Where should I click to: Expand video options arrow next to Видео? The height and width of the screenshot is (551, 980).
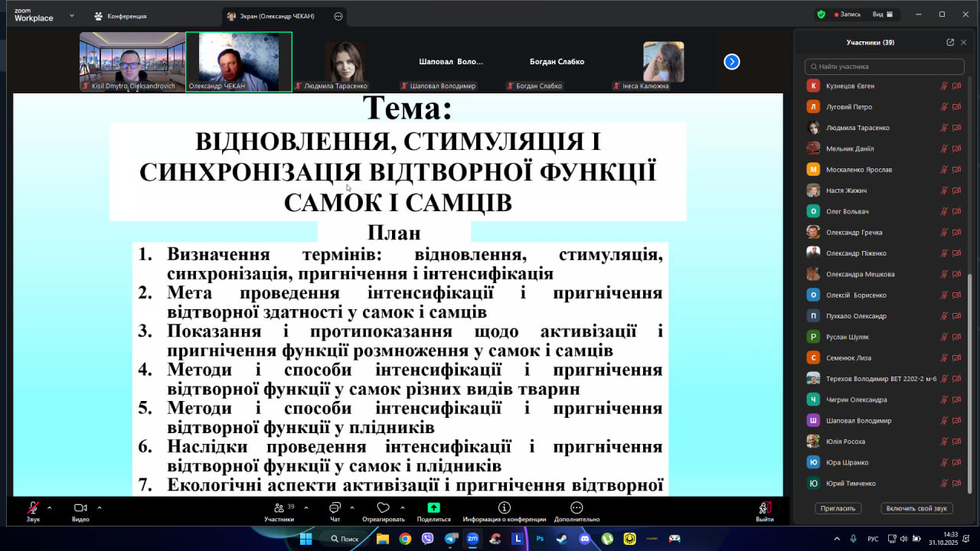point(100,507)
